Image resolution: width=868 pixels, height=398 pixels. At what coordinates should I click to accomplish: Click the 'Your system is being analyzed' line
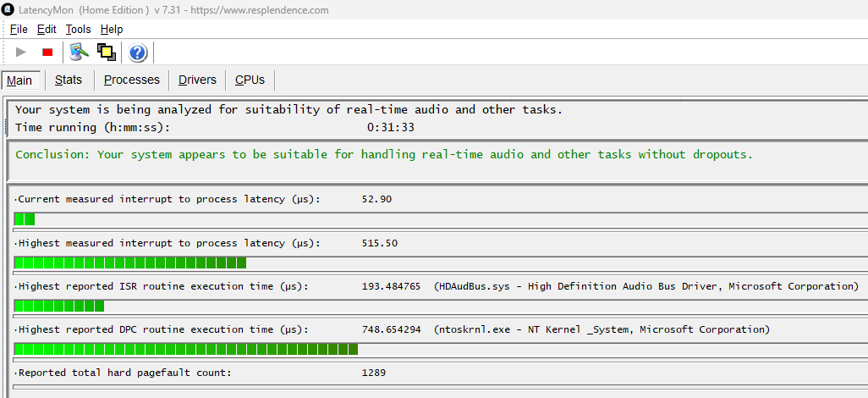pos(289,109)
